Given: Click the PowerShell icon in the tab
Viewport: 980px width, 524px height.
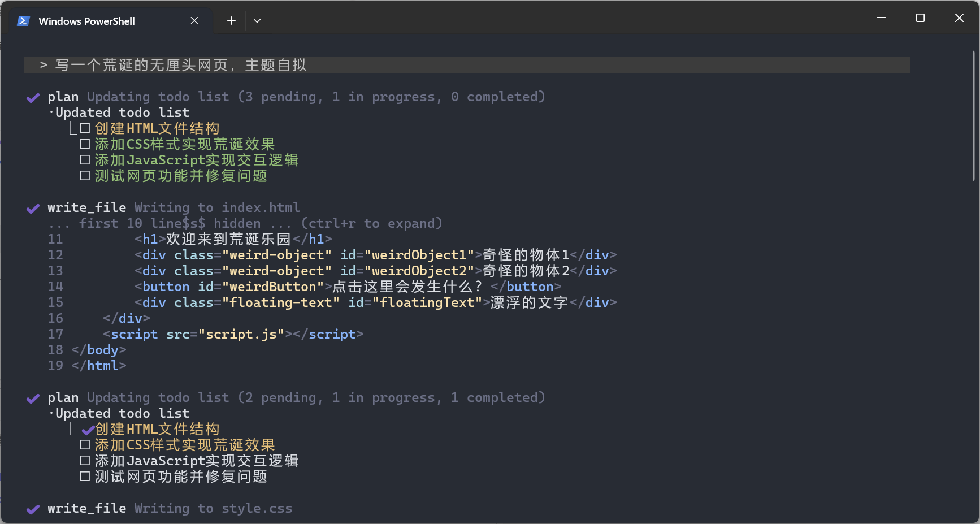Looking at the screenshot, I should (23, 21).
